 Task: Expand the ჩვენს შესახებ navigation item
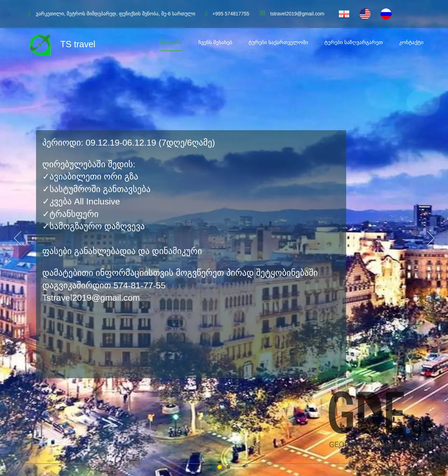point(216,42)
